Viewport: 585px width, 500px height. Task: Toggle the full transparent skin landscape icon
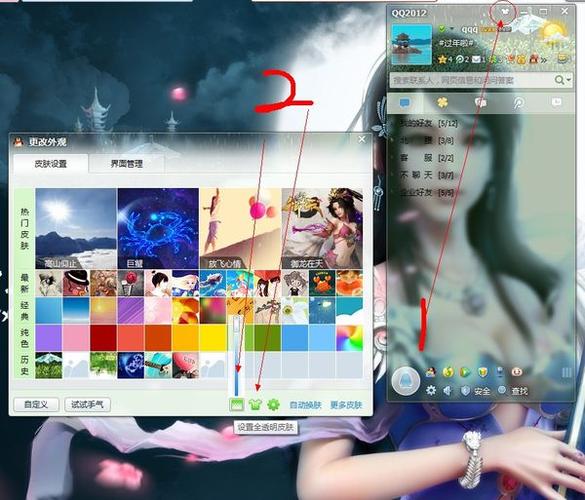tap(237, 404)
